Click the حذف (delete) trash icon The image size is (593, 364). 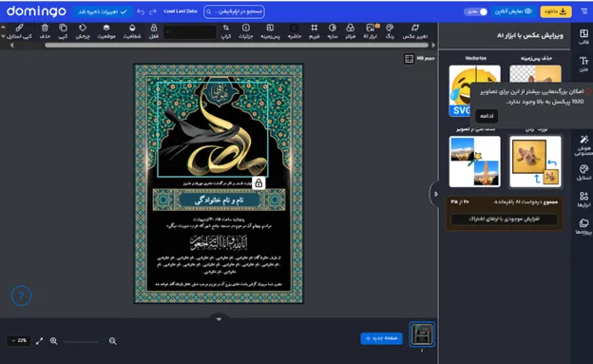click(x=45, y=31)
